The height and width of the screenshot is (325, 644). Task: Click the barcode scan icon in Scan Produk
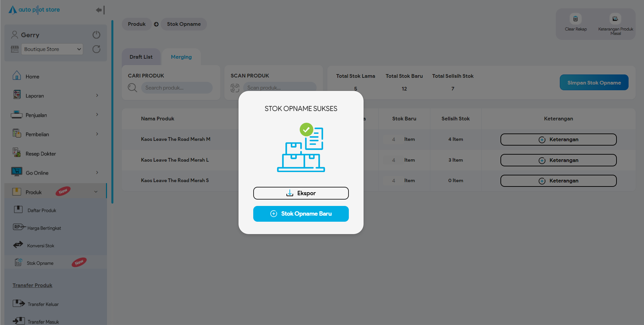point(235,88)
